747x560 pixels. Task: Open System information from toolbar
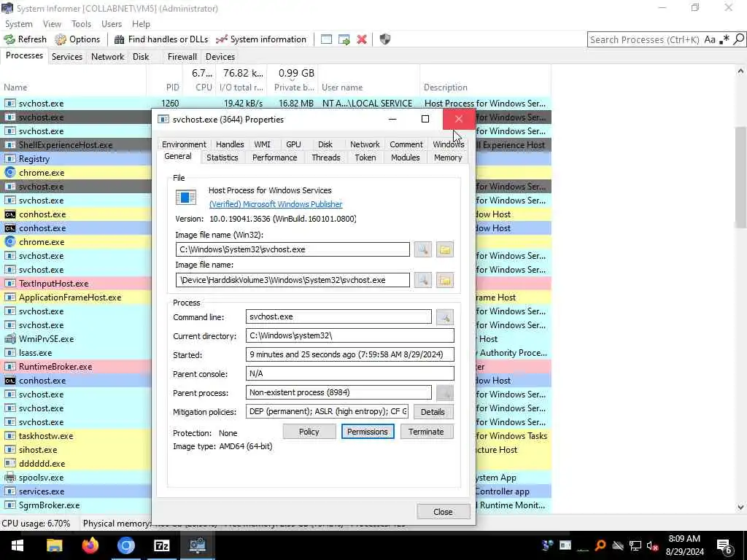tap(261, 39)
